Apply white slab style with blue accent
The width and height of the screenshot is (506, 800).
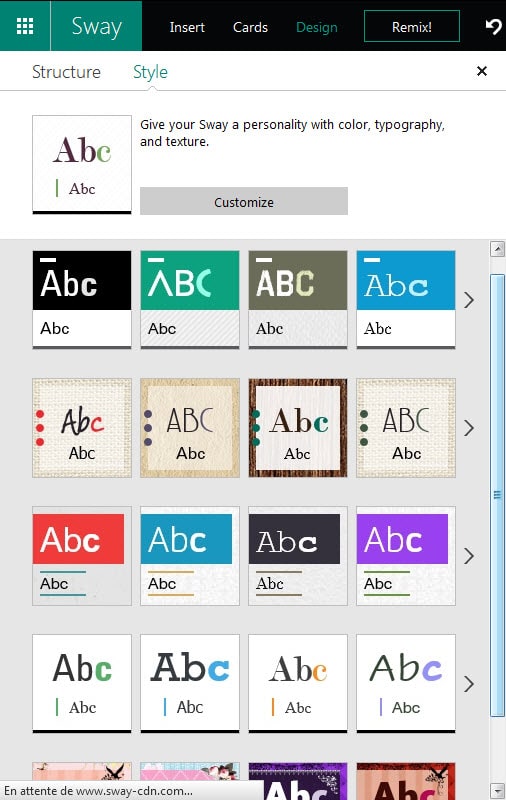(190, 684)
